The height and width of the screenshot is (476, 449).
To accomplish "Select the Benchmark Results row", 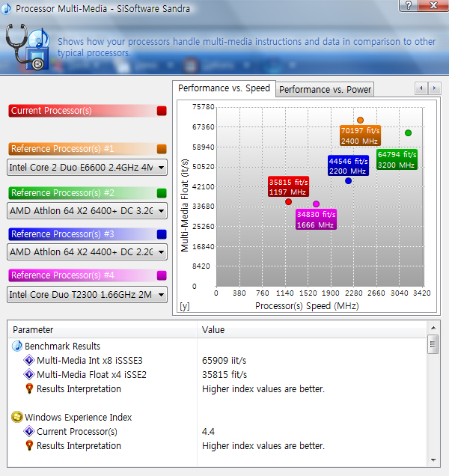I will 217,346.
